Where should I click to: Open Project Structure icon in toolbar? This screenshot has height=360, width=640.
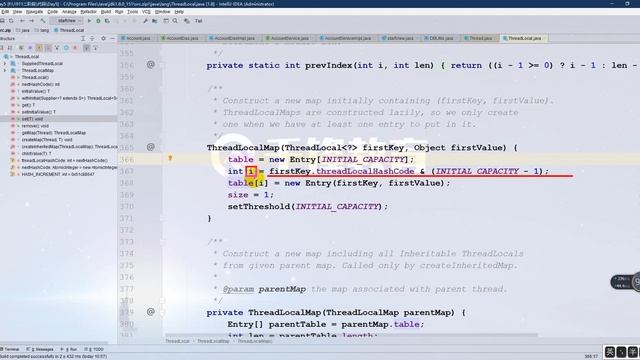tap(155, 20)
